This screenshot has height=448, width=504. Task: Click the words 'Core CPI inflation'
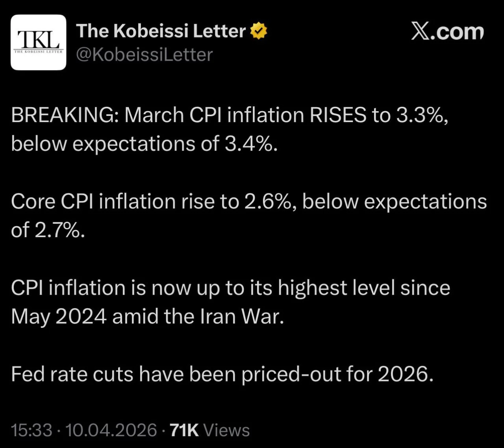(x=93, y=202)
